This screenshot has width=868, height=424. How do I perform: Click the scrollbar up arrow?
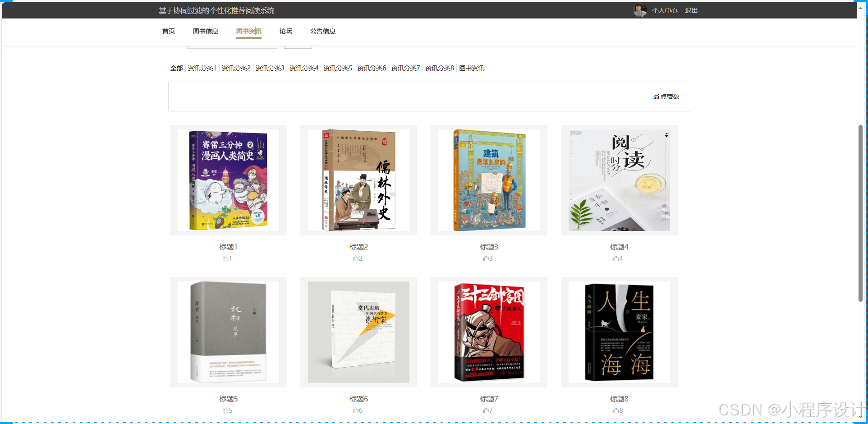pyautogui.click(x=860, y=8)
